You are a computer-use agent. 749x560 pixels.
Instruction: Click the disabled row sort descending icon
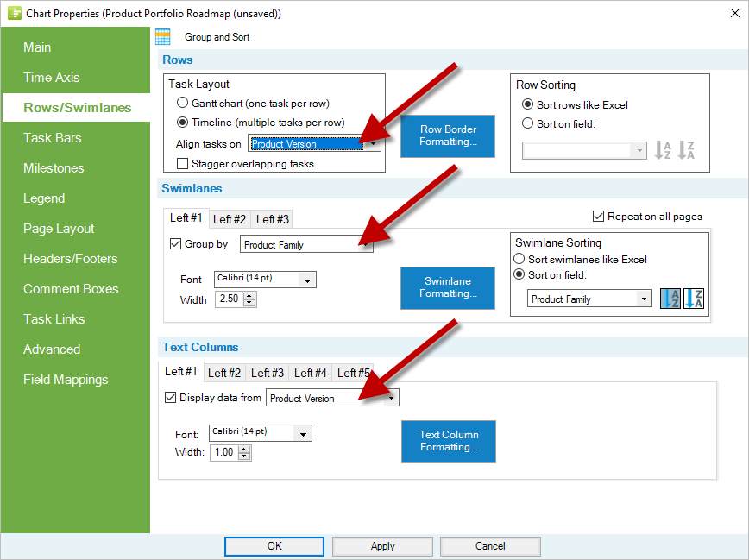point(686,150)
